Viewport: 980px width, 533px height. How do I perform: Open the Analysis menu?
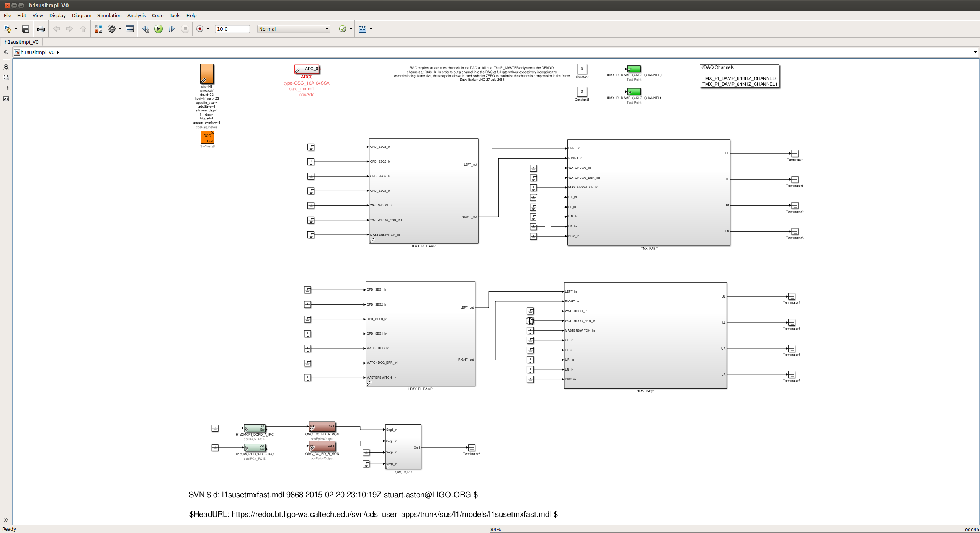(x=136, y=16)
